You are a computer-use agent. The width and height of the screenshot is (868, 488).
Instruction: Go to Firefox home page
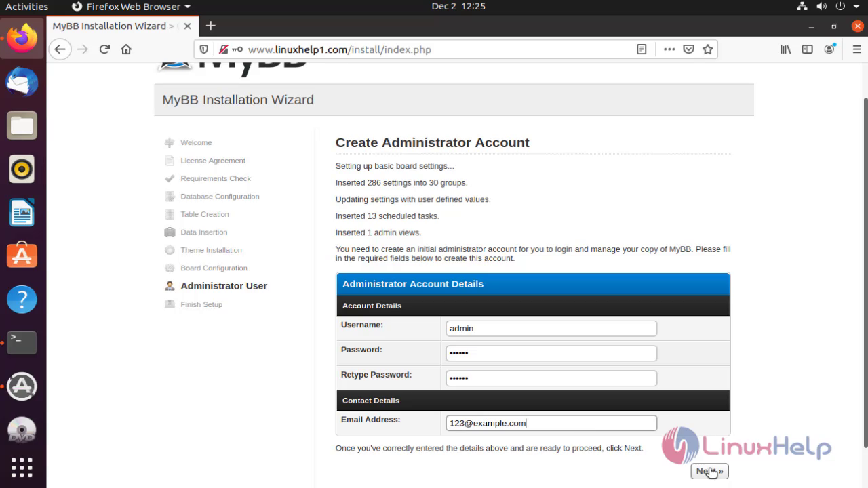126,49
